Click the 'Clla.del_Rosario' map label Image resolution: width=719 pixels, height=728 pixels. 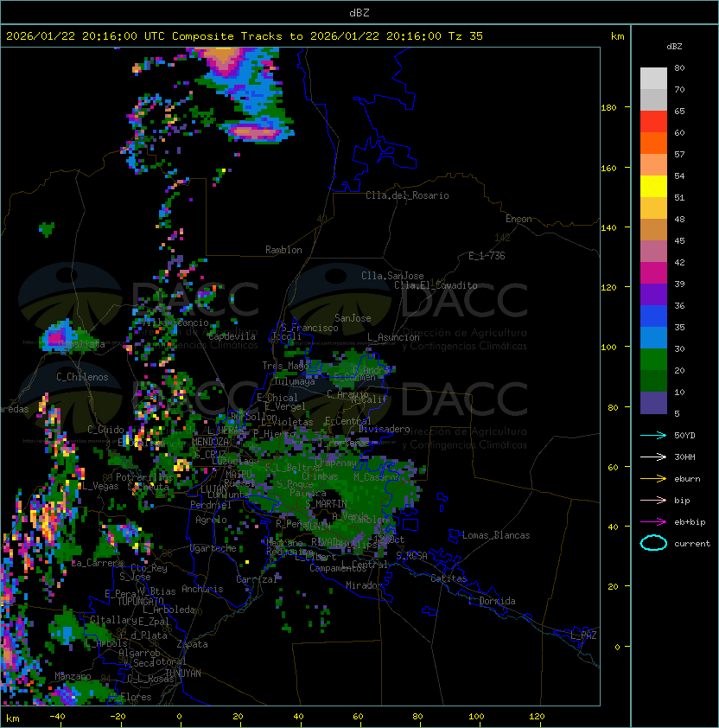(407, 195)
